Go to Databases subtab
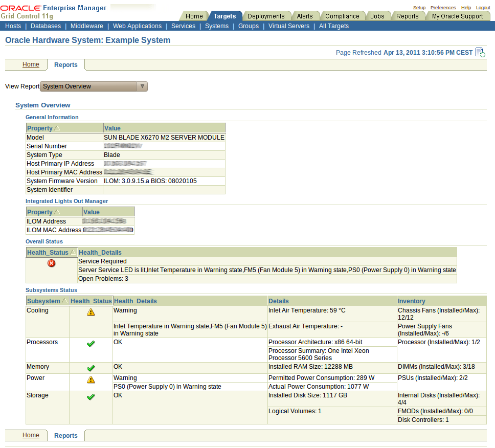 tap(46, 26)
